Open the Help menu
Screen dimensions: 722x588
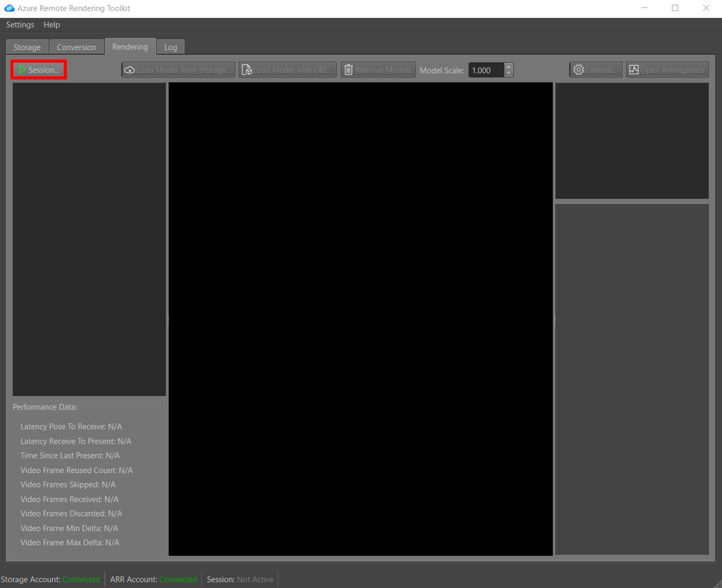[51, 25]
